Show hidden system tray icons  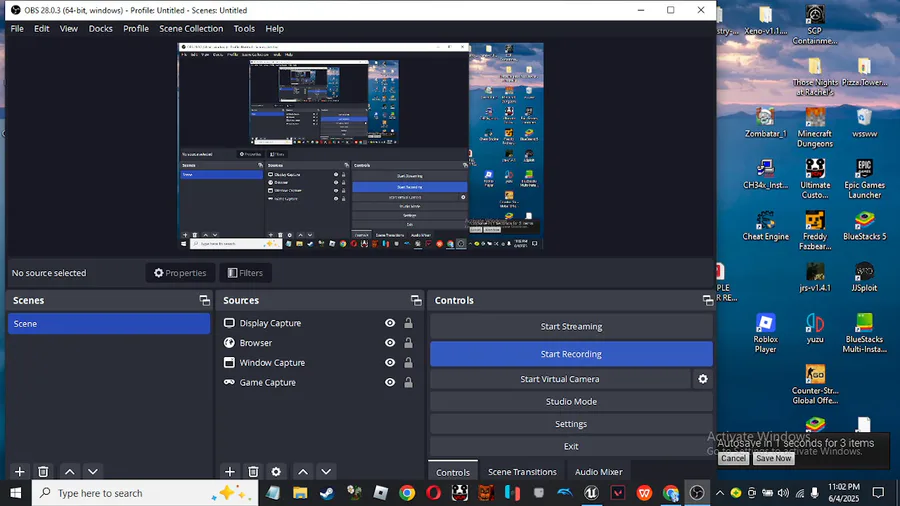720,493
